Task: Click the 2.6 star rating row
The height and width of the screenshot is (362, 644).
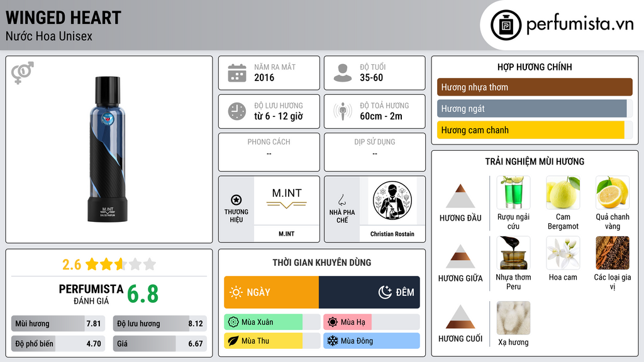Action: [109, 265]
